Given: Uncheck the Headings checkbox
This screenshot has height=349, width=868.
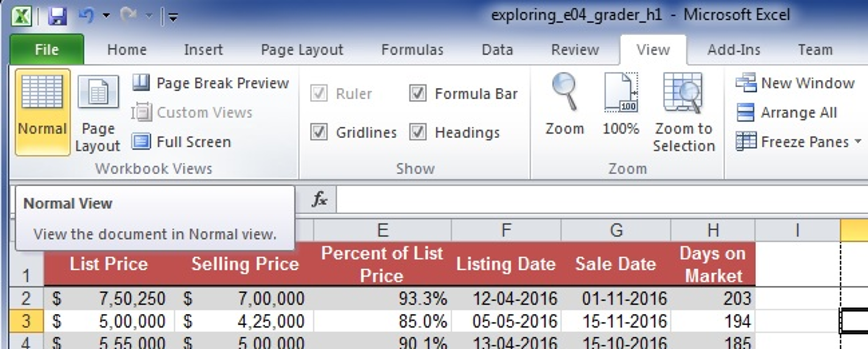Looking at the screenshot, I should tap(418, 132).
